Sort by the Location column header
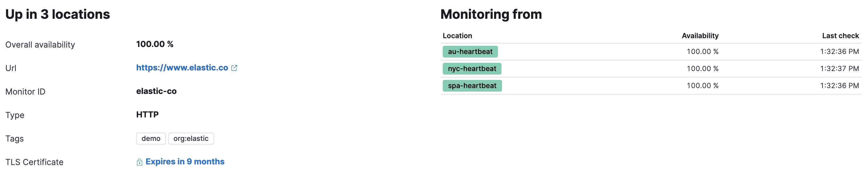 [x=457, y=36]
